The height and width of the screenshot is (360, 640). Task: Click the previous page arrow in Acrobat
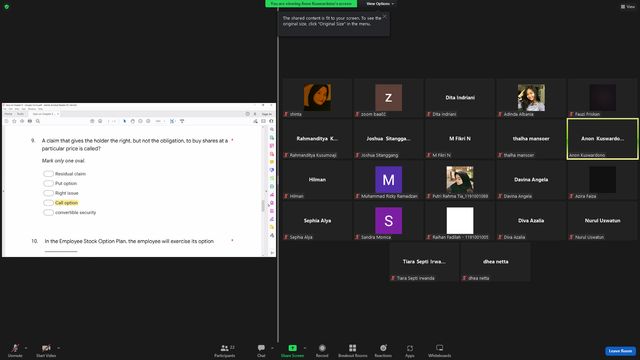point(92,121)
